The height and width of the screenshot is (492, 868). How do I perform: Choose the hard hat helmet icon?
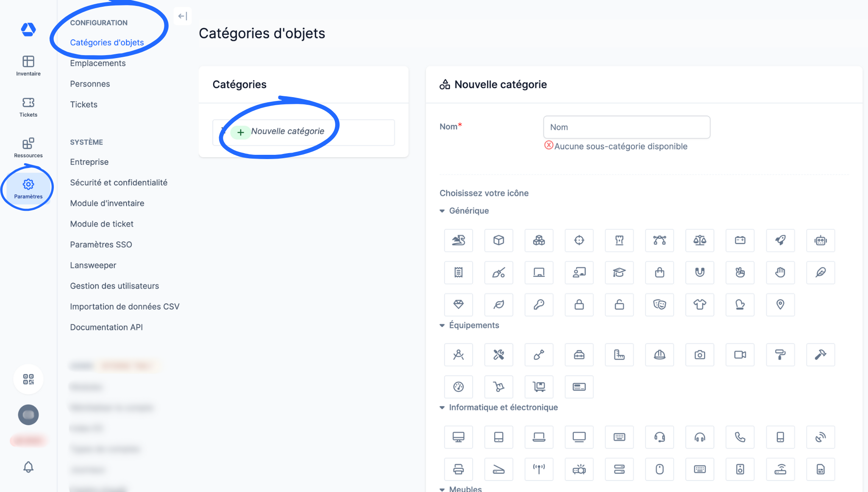tap(659, 355)
